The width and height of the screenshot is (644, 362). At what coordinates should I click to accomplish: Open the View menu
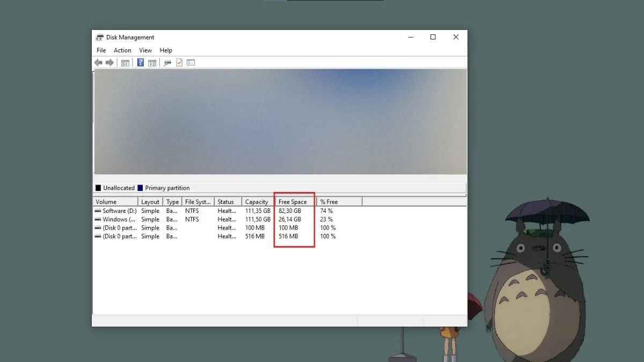145,50
